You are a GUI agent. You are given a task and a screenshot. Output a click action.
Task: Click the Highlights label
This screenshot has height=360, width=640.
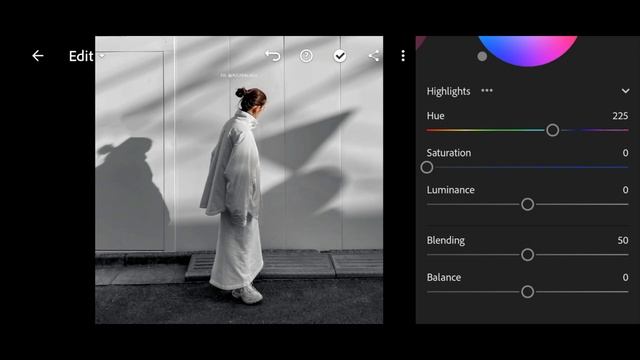pos(448,91)
